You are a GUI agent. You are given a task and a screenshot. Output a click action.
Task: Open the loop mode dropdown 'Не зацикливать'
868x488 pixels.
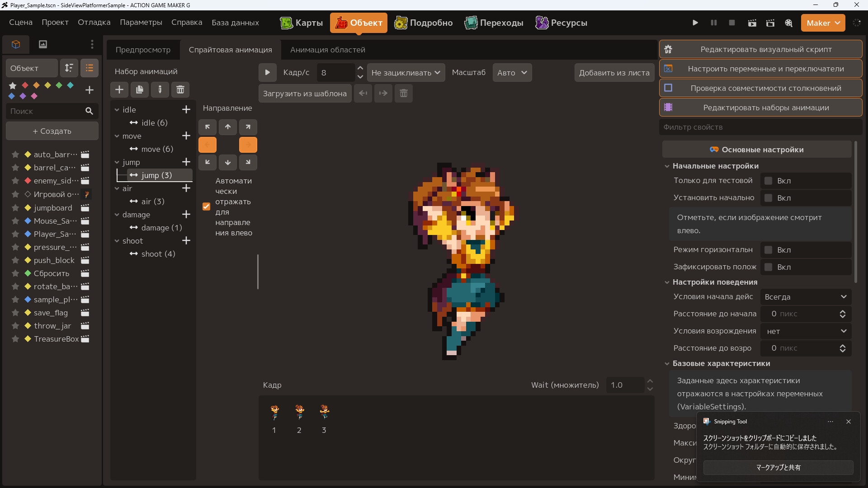coord(406,72)
